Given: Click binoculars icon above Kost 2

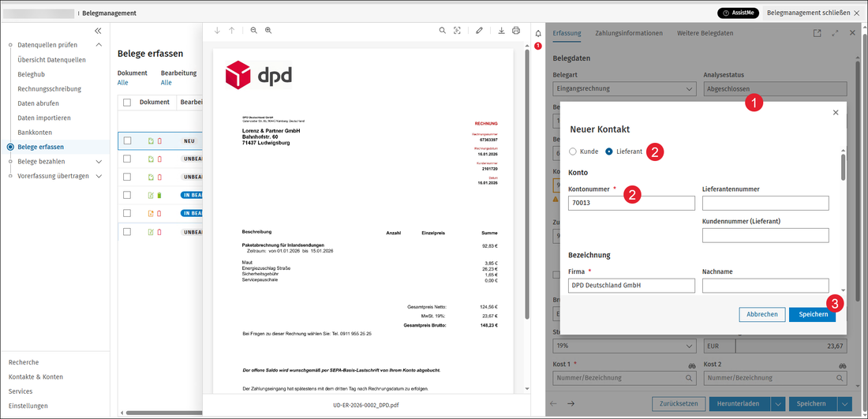Looking at the screenshot, I should coord(842,366).
